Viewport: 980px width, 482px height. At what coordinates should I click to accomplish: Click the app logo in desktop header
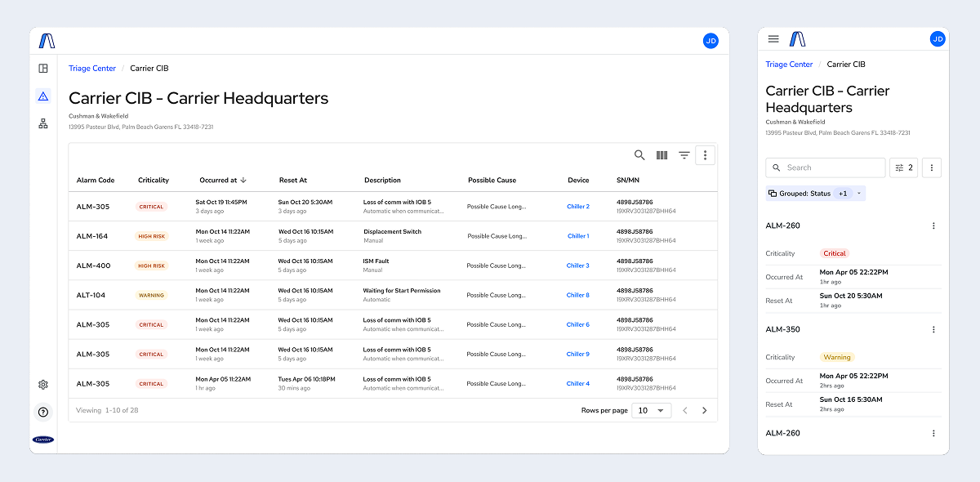coord(47,41)
